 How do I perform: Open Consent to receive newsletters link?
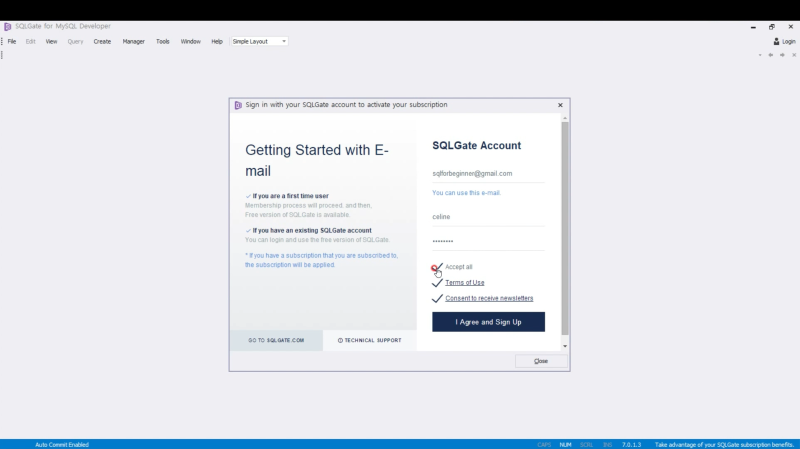(x=489, y=298)
